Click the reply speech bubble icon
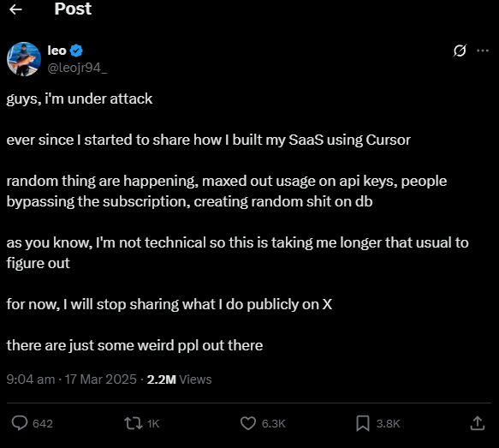 coord(20,423)
